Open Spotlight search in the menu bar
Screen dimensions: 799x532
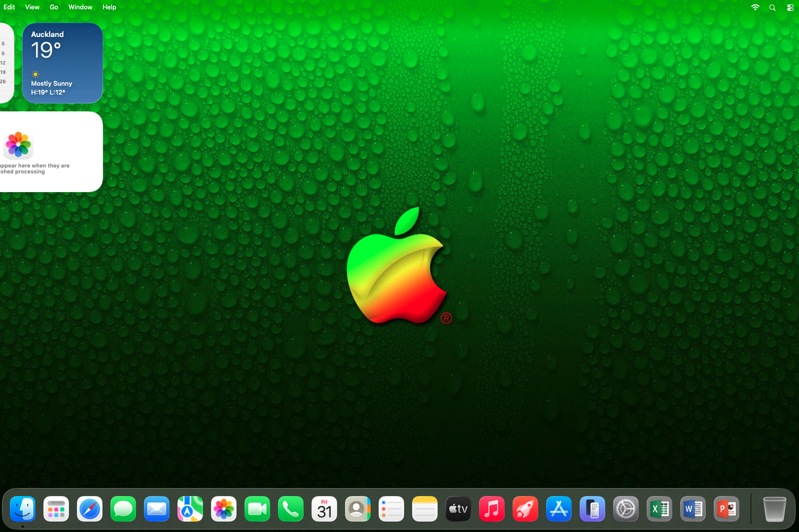pos(772,7)
